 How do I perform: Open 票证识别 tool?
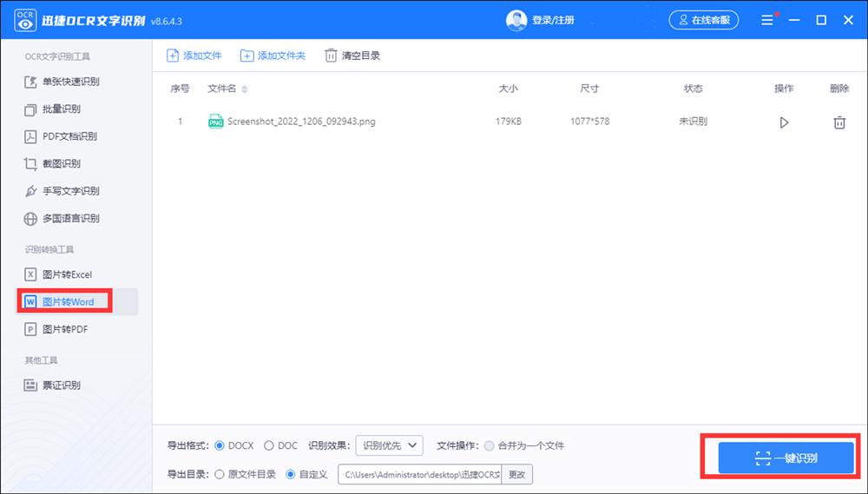pos(53,385)
